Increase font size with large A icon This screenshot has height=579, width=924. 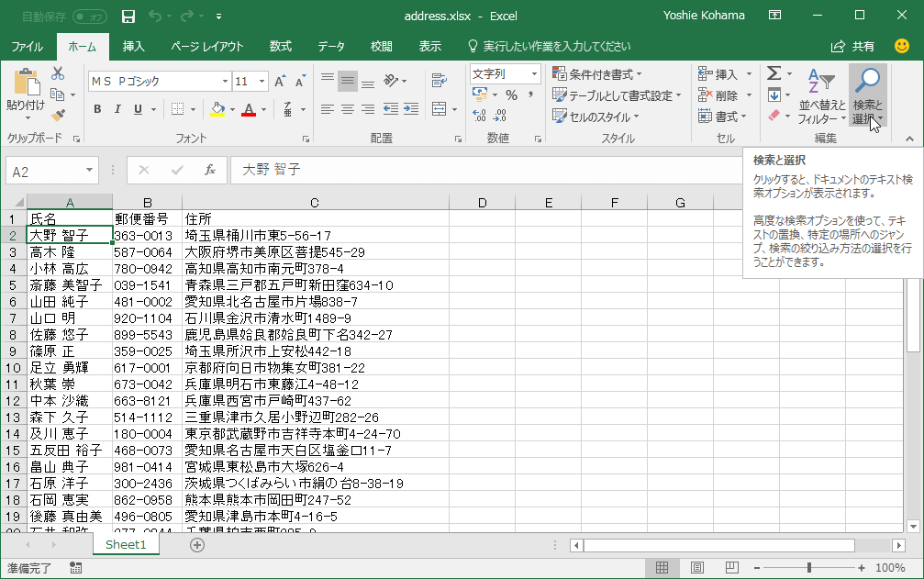280,82
